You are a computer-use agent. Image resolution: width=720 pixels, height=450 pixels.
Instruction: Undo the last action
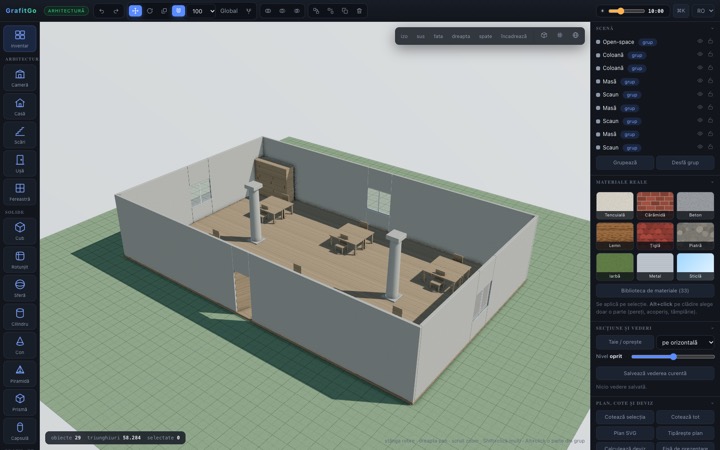(101, 11)
